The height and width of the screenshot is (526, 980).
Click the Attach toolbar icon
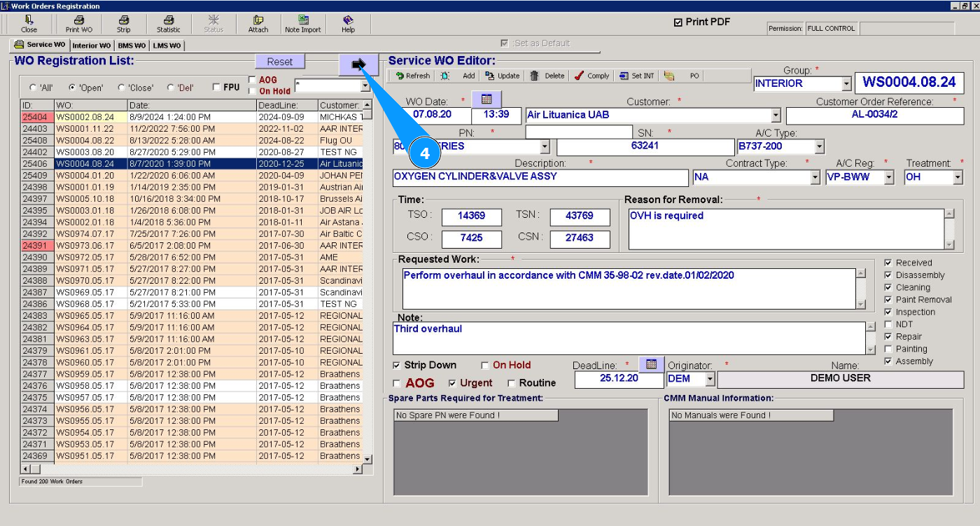(x=258, y=24)
